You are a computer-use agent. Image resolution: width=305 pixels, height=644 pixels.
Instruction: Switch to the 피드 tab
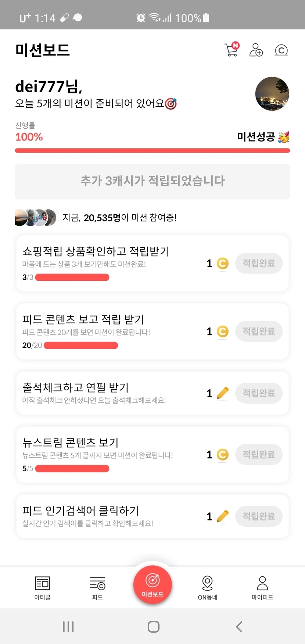coord(97,587)
